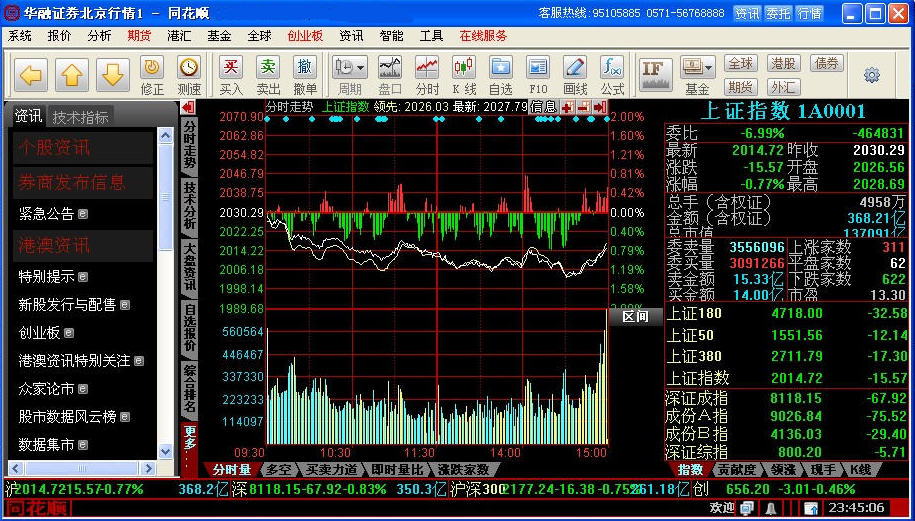Click the 港股 toolbar button
This screenshot has height=521, width=915.
pos(783,63)
